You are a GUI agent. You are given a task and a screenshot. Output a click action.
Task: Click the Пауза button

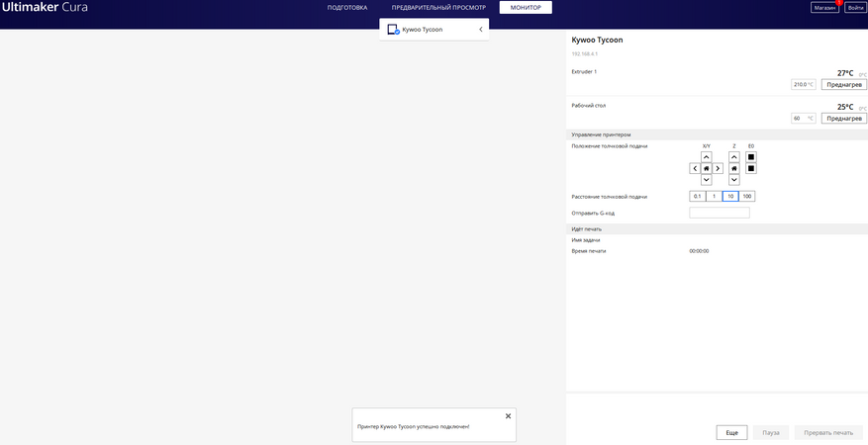771,433
